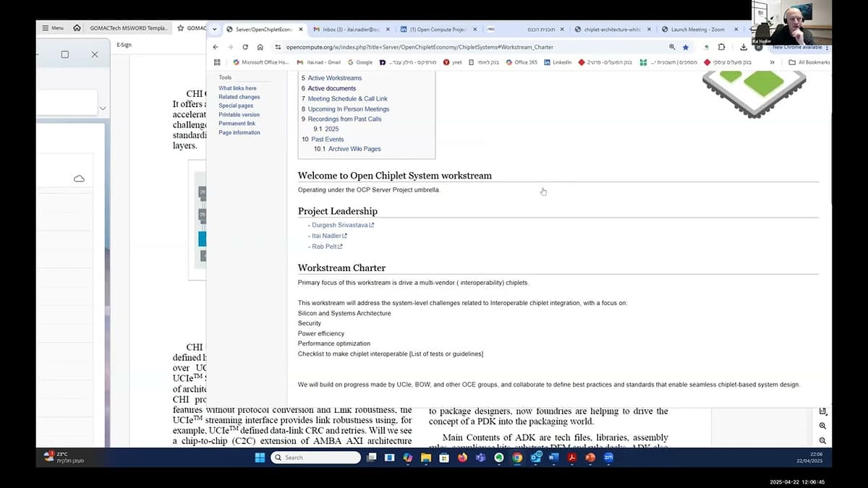This screenshot has width=868, height=488.
Task: Click the taskbar Search field
Action: tap(315, 457)
